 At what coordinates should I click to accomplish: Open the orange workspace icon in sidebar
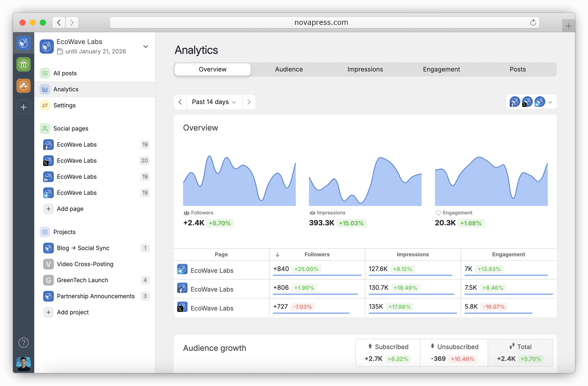click(x=24, y=86)
